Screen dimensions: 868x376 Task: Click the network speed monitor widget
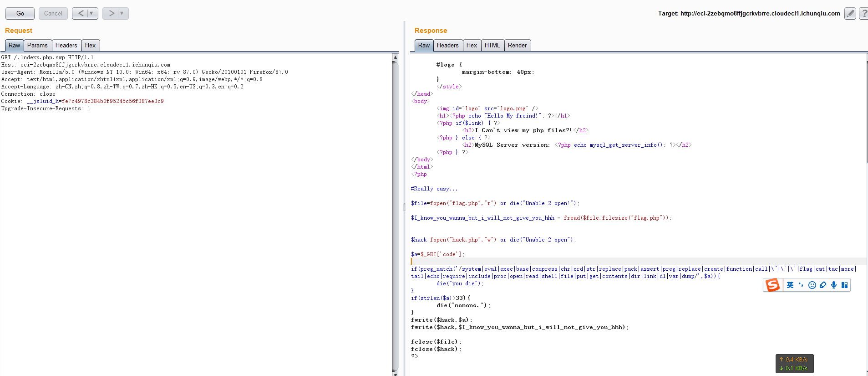point(795,364)
